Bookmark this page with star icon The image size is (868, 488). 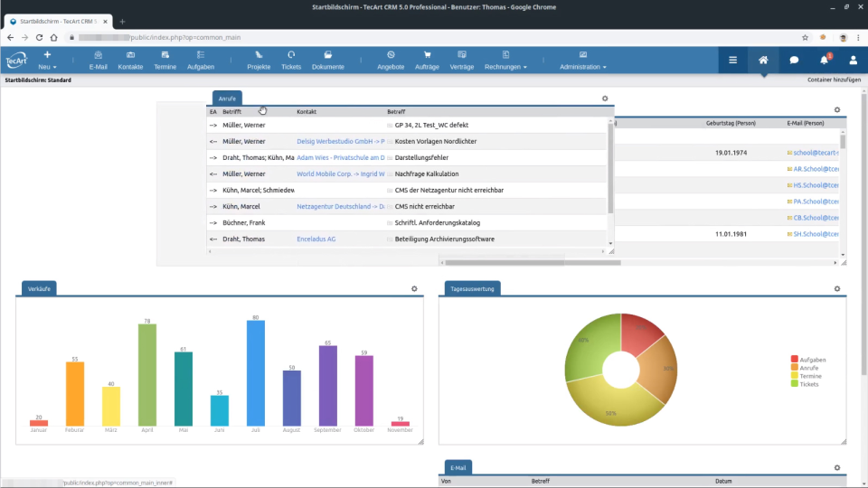point(805,38)
